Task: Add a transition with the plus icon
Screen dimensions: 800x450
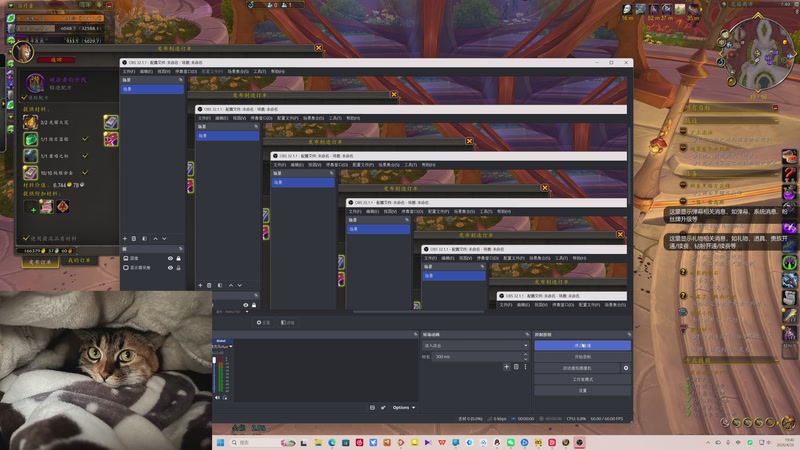Action: (x=506, y=366)
